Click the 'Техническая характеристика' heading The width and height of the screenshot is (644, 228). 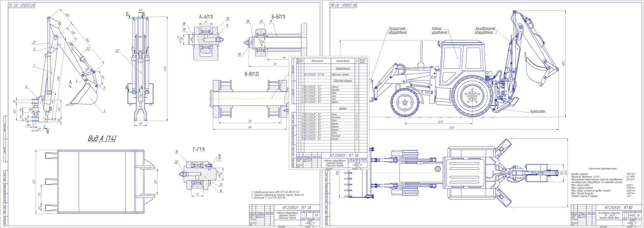[602, 168]
